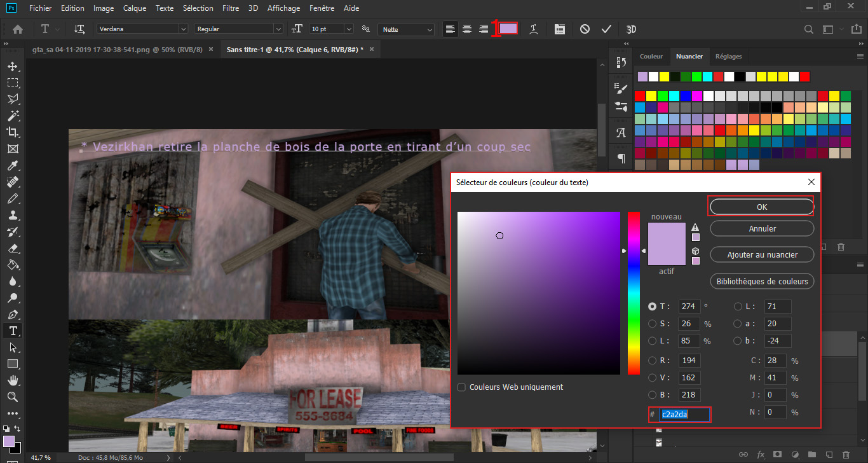Viewport: 868px width, 463px height.
Task: Click the Home icon in options bar
Action: point(18,29)
